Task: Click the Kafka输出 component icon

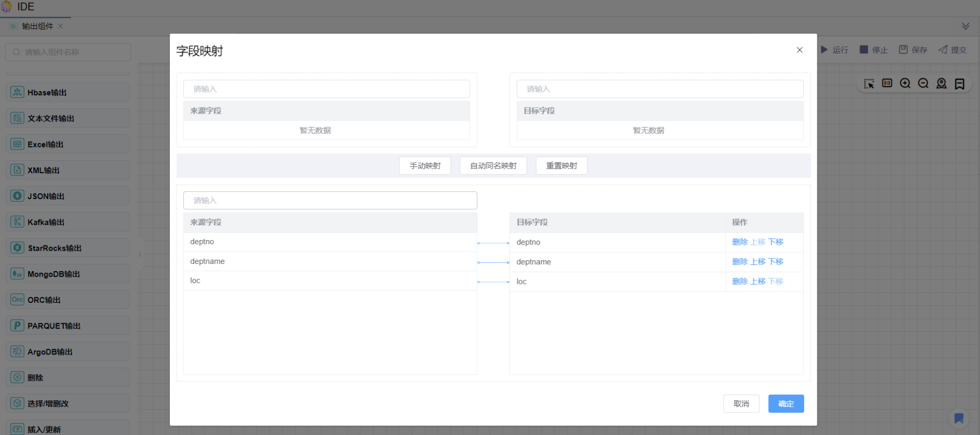Action: tap(17, 222)
